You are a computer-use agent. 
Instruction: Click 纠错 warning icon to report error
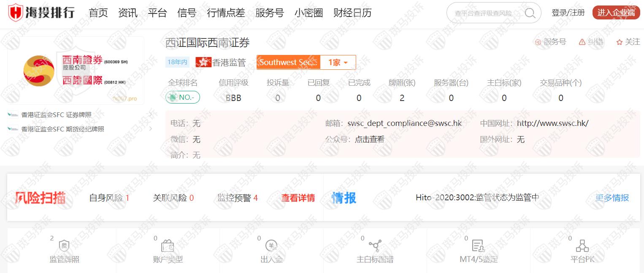coord(582,42)
